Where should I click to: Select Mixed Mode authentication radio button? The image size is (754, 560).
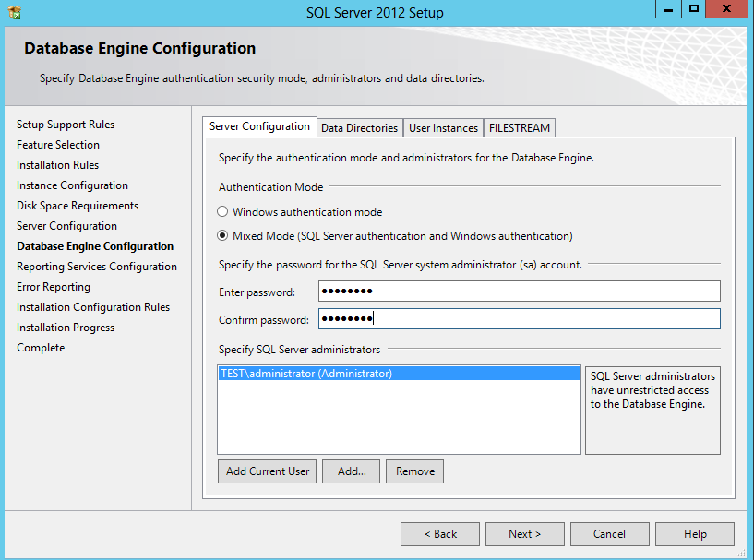(x=222, y=235)
